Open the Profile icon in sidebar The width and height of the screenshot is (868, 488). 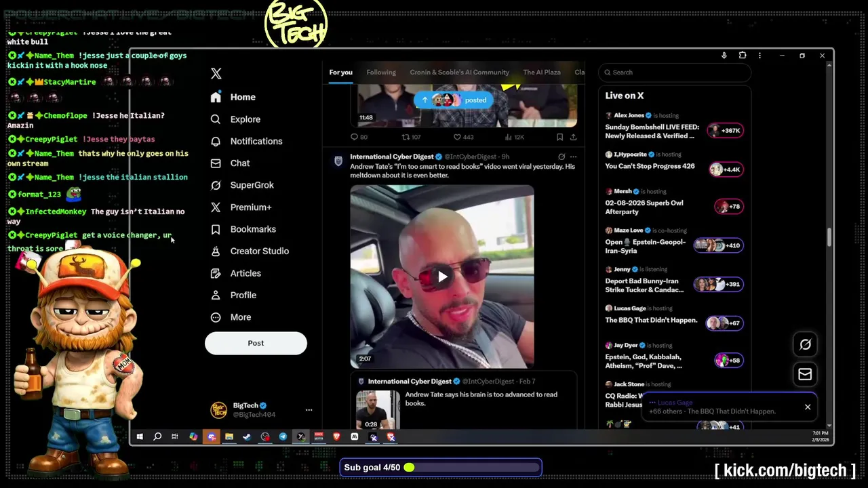click(x=216, y=296)
